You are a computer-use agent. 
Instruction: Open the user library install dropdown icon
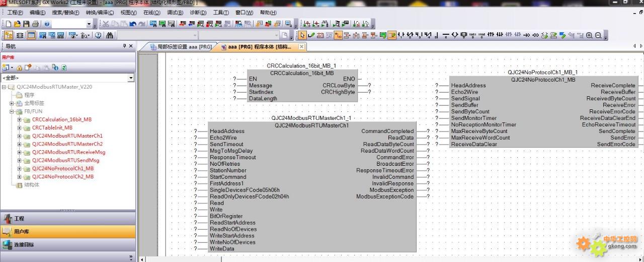point(7,68)
